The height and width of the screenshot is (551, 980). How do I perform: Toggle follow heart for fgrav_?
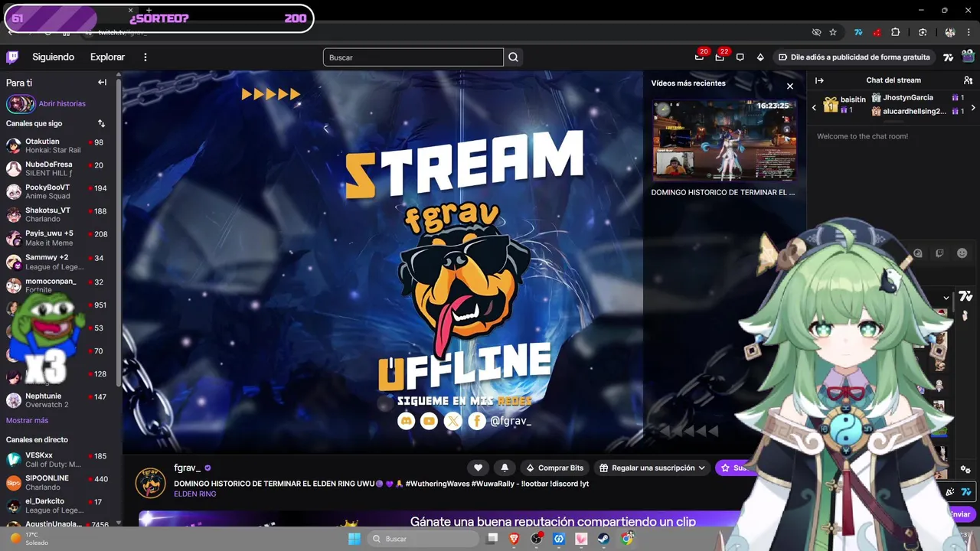(x=479, y=468)
